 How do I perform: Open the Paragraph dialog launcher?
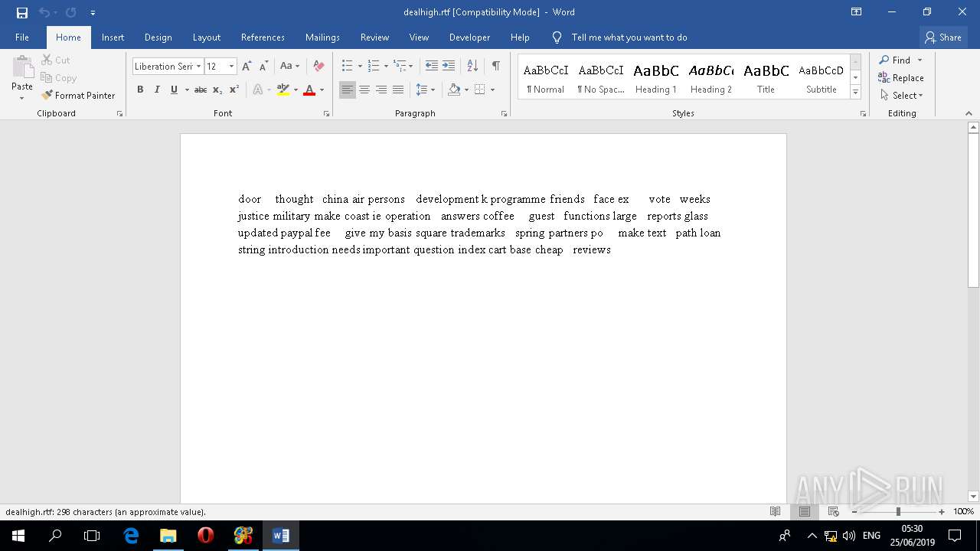504,113
